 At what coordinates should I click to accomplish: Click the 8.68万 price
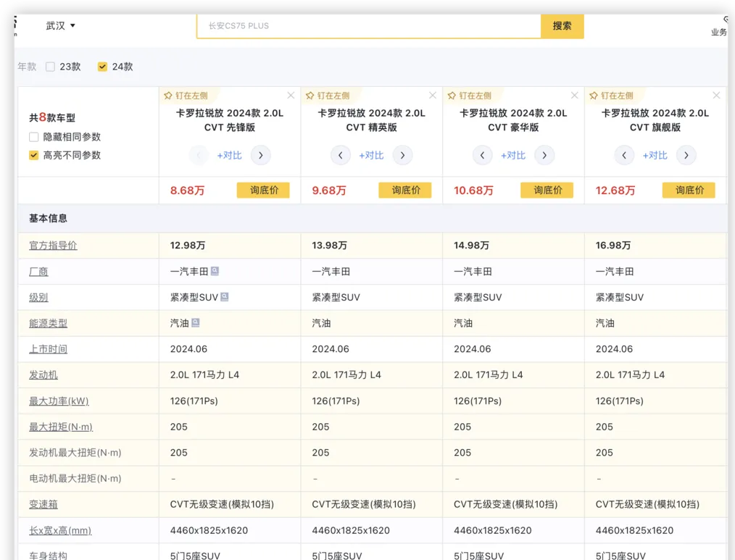tap(187, 191)
